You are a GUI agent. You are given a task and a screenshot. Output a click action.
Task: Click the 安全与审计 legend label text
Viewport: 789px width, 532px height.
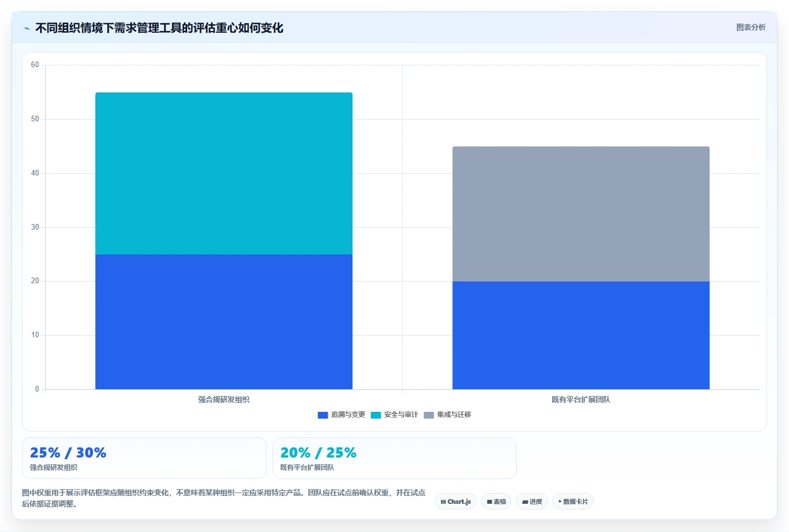click(x=401, y=415)
